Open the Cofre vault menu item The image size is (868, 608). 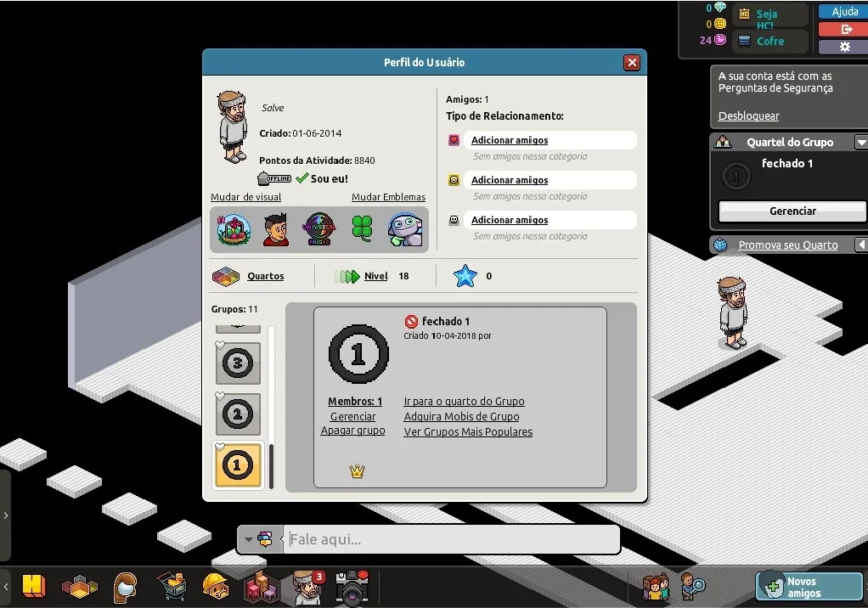click(770, 41)
